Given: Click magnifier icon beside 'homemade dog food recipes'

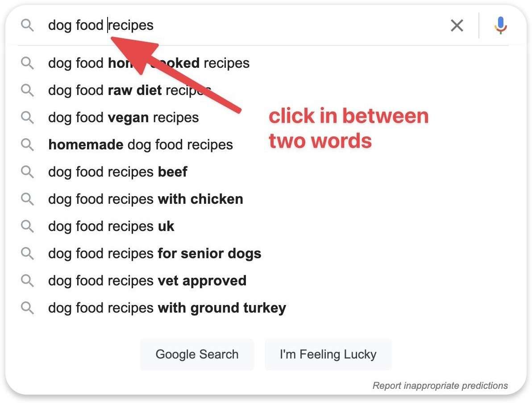Looking at the screenshot, I should coord(28,144).
